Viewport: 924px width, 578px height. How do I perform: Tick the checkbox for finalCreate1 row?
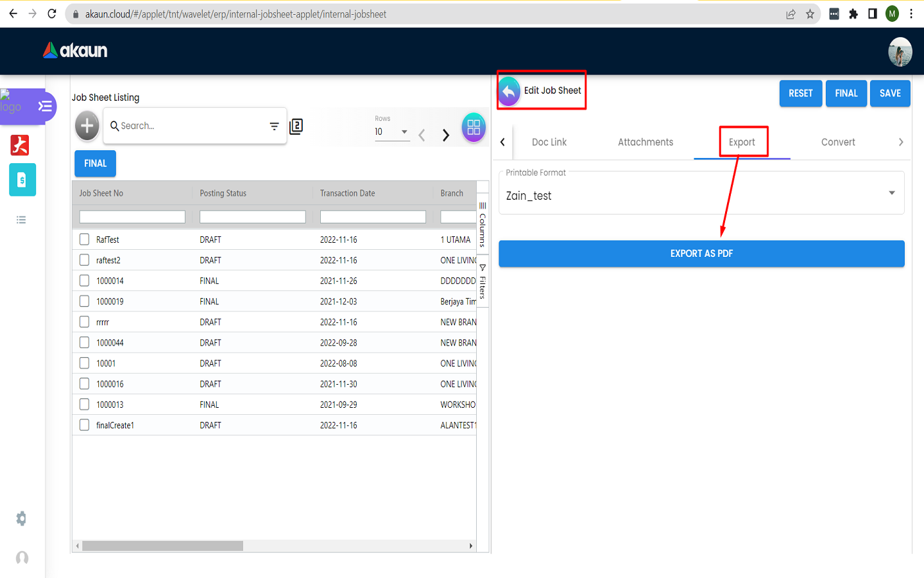85,425
